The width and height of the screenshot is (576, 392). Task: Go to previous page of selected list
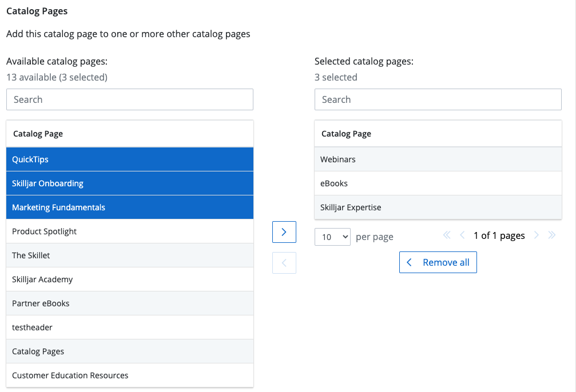tap(463, 235)
